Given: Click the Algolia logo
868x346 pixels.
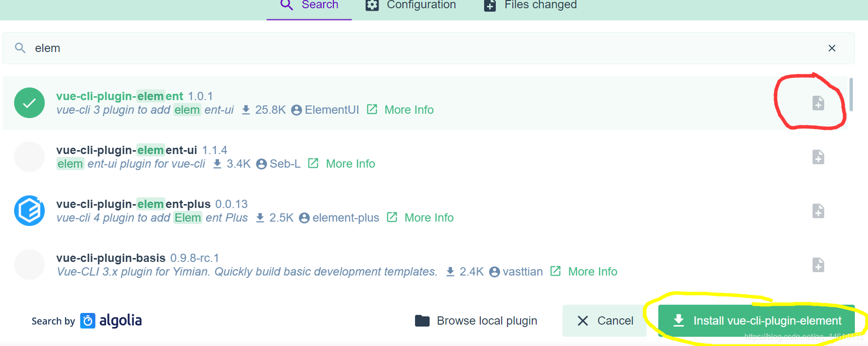Looking at the screenshot, I should (111, 321).
